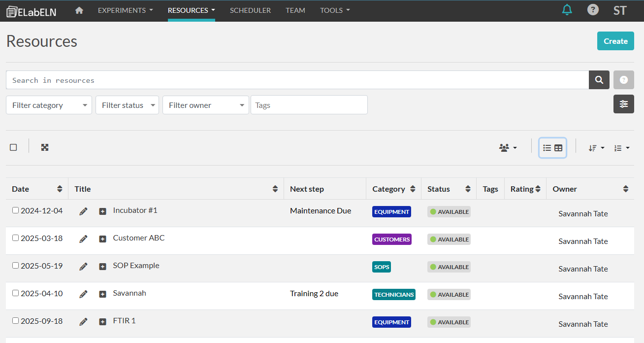The height and width of the screenshot is (343, 644).
Task: Open the Filter owner dropdown
Action: 205,105
